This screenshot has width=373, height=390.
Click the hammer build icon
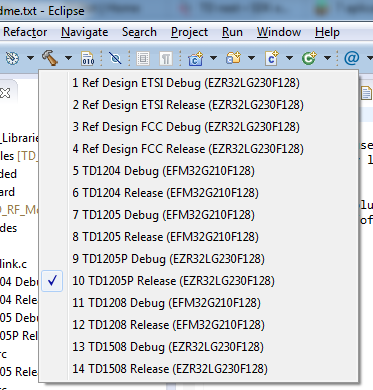coord(50,58)
